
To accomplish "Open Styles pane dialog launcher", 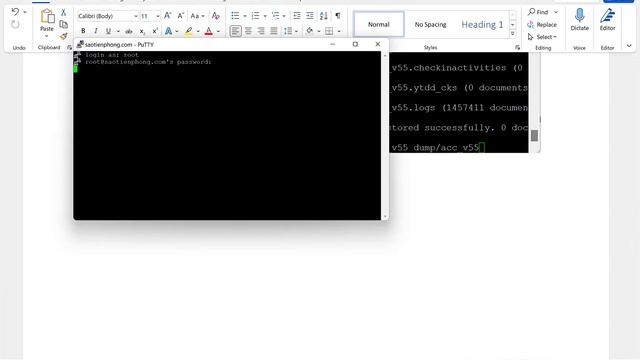I will 518,48.
